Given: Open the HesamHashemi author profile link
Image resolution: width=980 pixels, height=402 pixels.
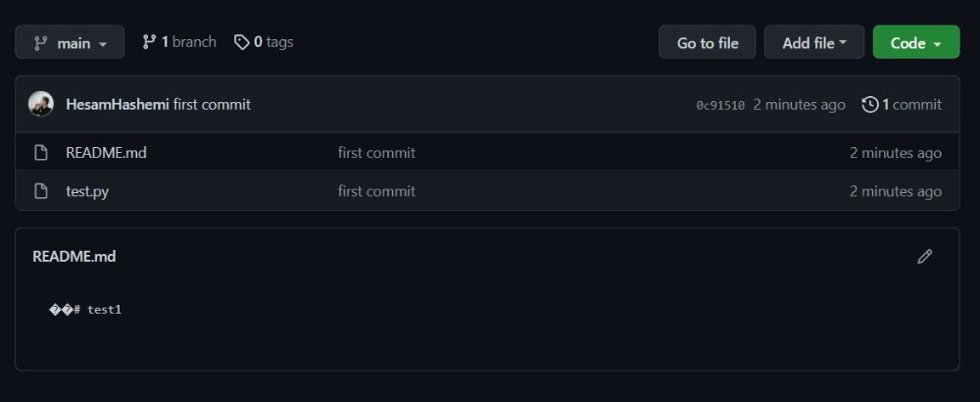Looking at the screenshot, I should click(x=118, y=104).
